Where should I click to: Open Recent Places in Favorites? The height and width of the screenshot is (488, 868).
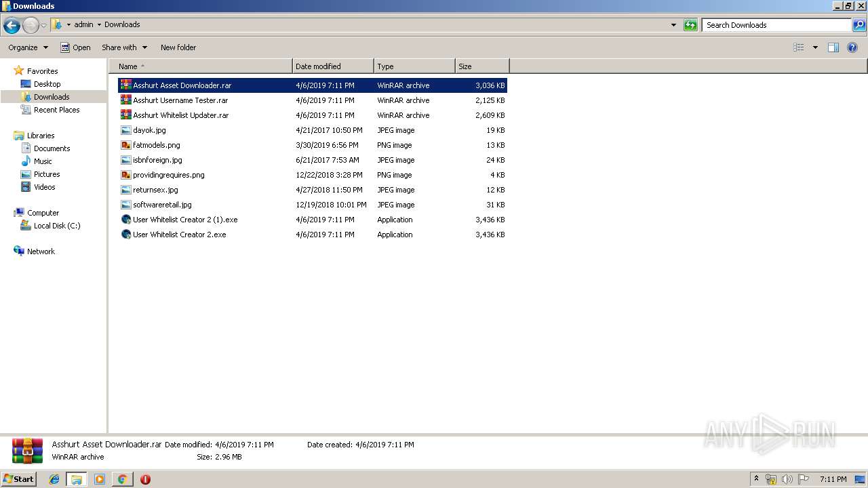[x=56, y=110]
